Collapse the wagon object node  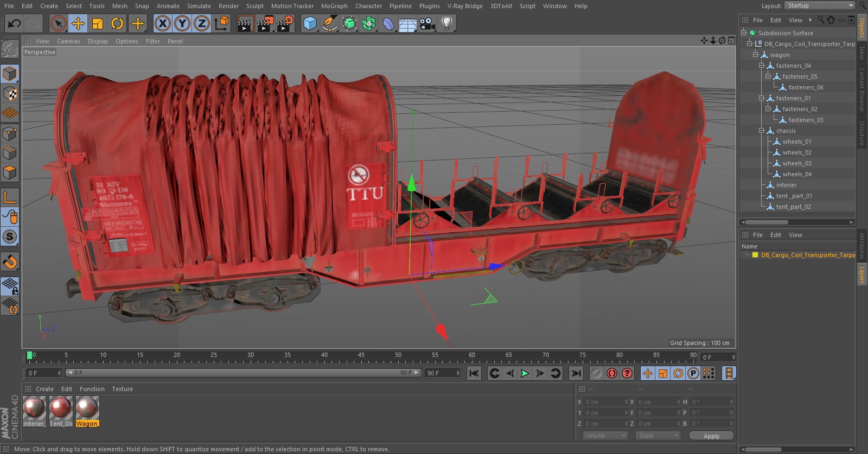point(755,54)
